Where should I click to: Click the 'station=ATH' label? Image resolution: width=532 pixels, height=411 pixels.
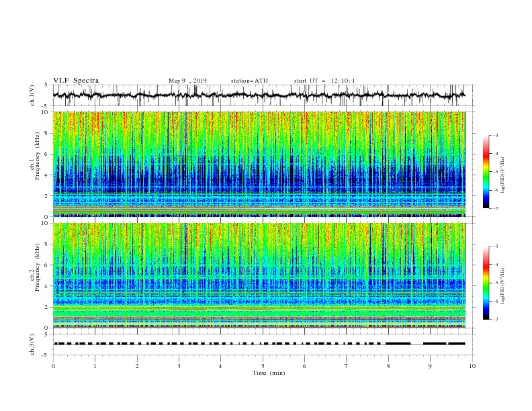point(249,81)
